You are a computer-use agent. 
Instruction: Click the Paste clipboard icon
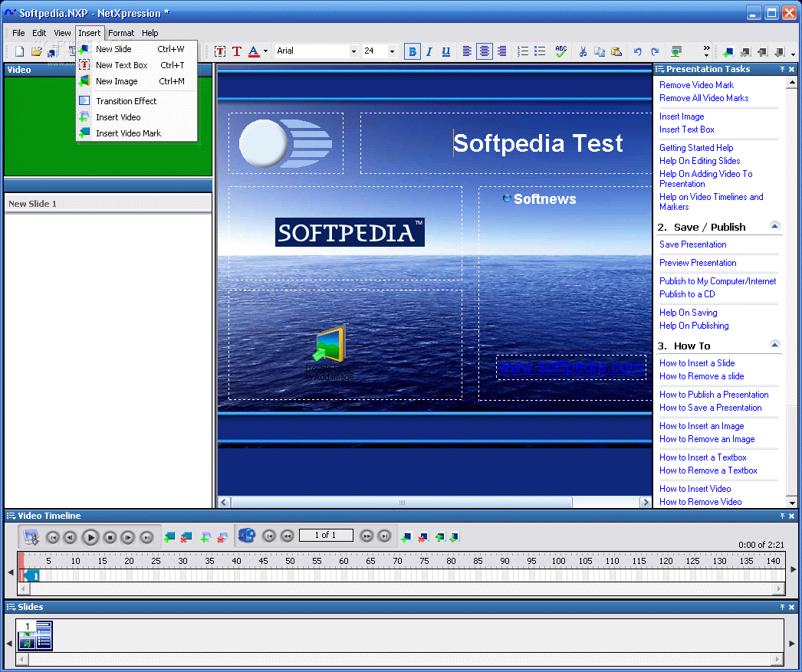(x=616, y=51)
